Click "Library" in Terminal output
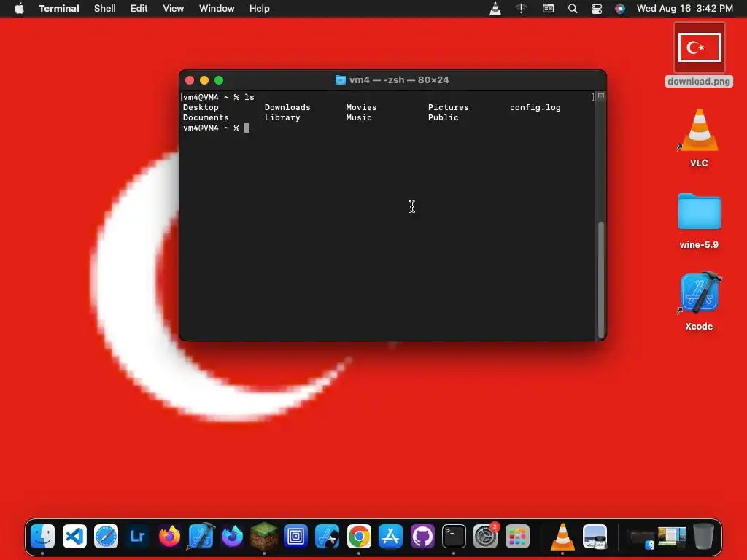This screenshot has width=747, height=560. point(282,117)
